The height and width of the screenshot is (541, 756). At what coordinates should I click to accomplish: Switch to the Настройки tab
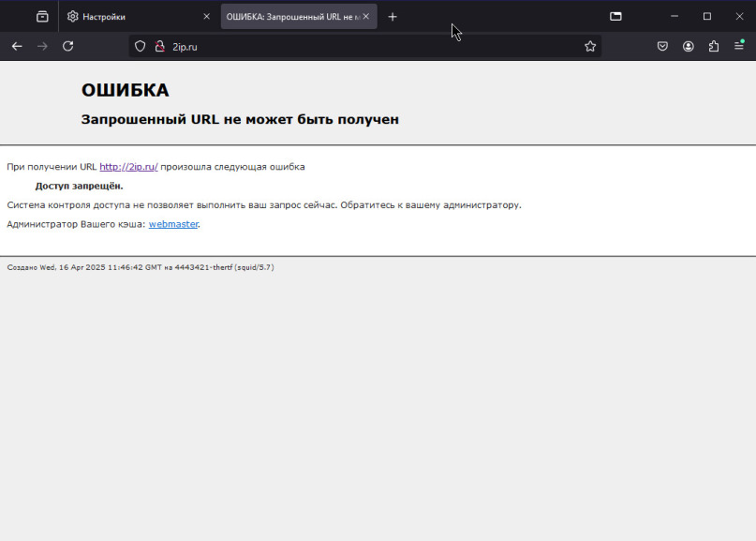(x=131, y=17)
